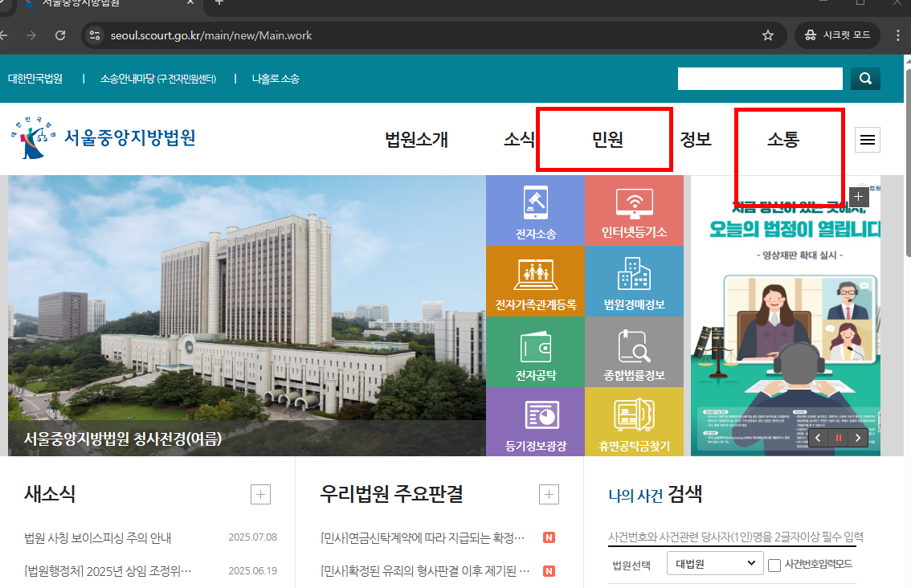The height and width of the screenshot is (588, 911).
Task: Enlarge the banner with the plus icon
Action: [x=858, y=196]
